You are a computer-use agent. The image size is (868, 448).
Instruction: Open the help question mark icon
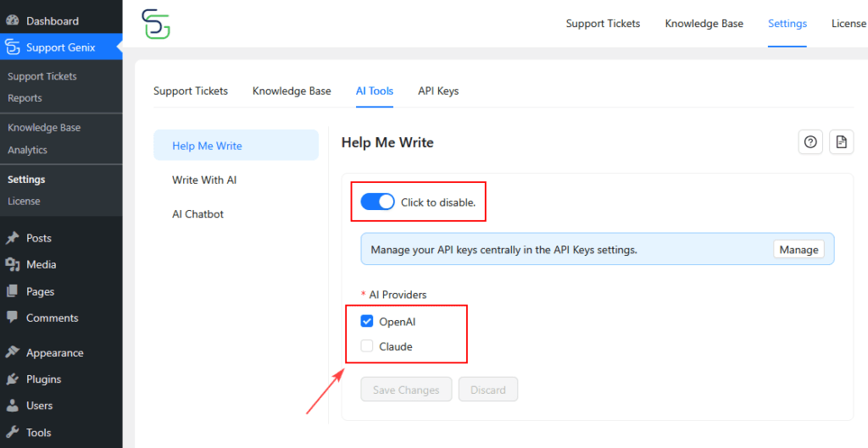(810, 142)
